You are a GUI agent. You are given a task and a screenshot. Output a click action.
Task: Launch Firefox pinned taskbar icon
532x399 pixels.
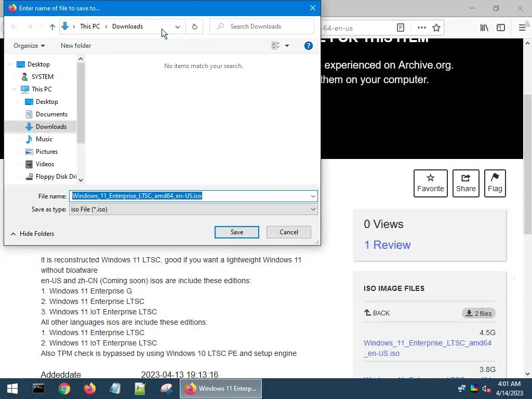pyautogui.click(x=89, y=389)
